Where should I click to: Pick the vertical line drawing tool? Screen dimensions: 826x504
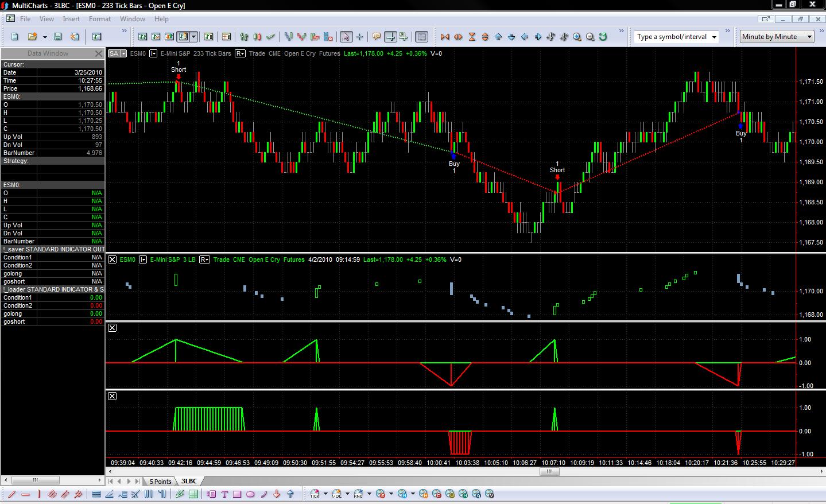click(x=38, y=494)
